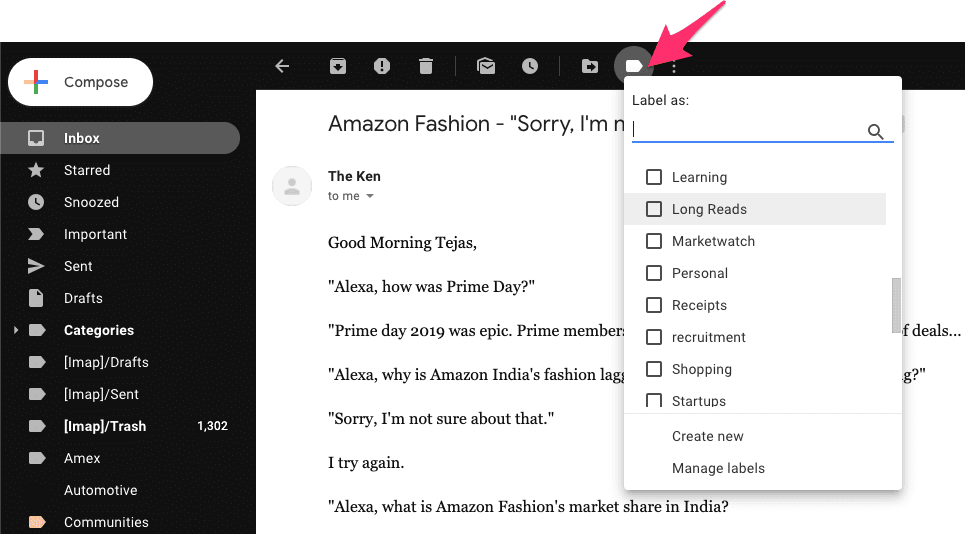Viewport: 965px width, 534px height.
Task: Click the star icon beside Starred
Action: coord(36,170)
